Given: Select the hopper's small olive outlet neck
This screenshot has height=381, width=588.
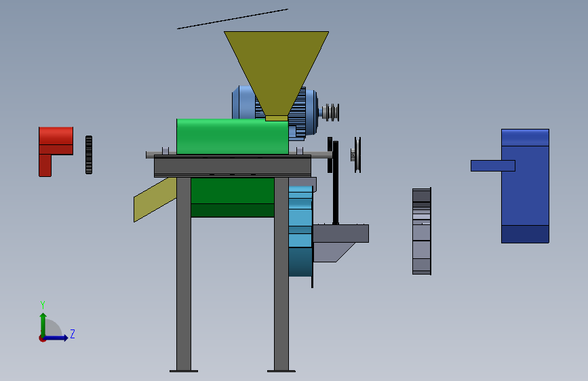Looking at the screenshot, I should coord(277,118).
